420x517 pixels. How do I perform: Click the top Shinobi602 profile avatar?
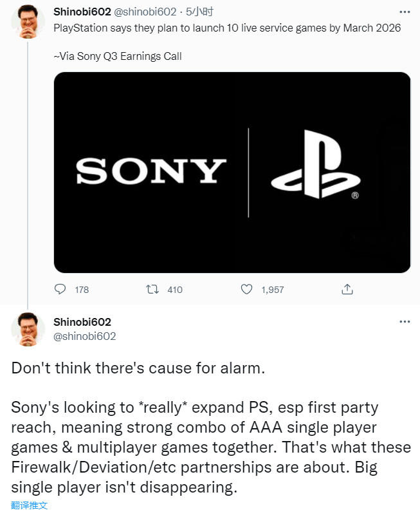(x=28, y=22)
